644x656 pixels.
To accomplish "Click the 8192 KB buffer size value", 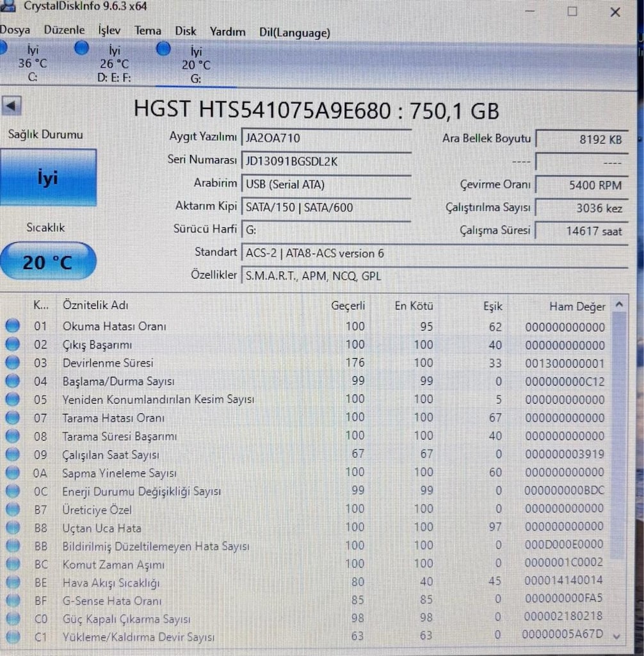I will pyautogui.click(x=582, y=139).
